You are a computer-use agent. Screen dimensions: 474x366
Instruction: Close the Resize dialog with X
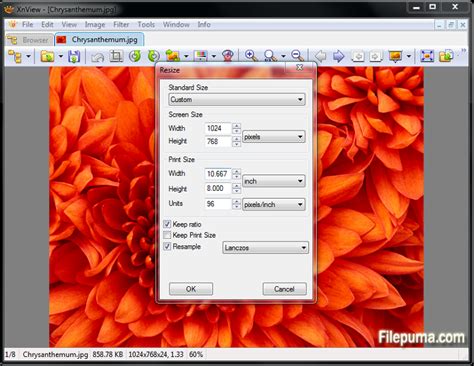point(300,67)
